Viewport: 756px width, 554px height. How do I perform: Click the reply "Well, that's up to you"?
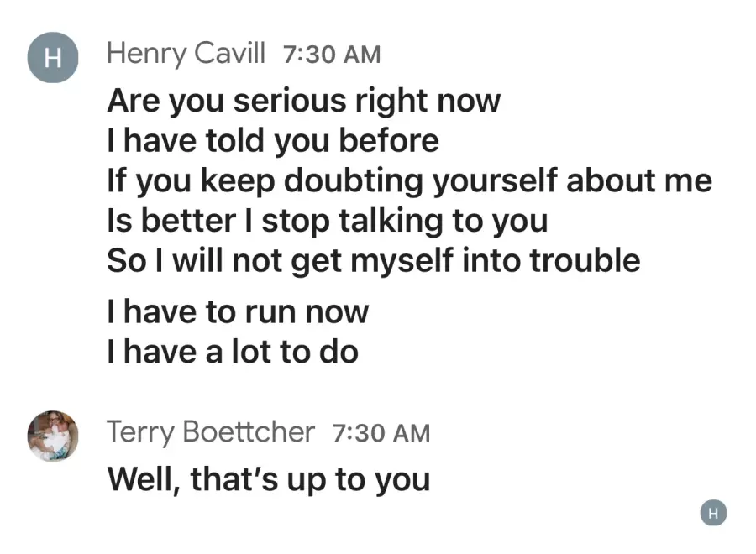tap(269, 480)
